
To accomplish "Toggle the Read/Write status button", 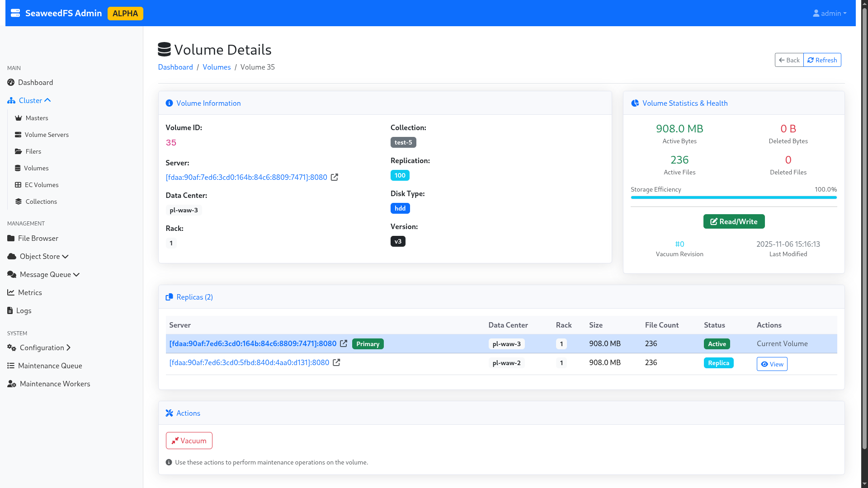I will point(734,221).
